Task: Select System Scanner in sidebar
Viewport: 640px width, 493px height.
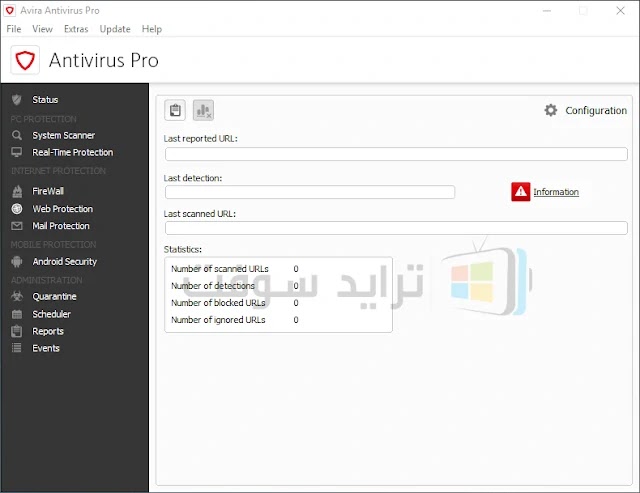Action: click(x=64, y=135)
